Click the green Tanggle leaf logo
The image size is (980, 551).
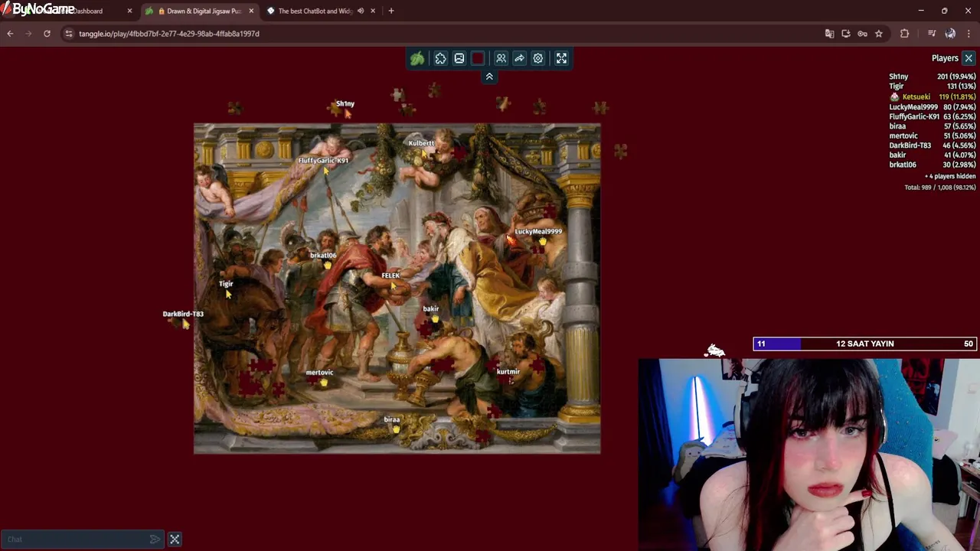[x=417, y=58]
